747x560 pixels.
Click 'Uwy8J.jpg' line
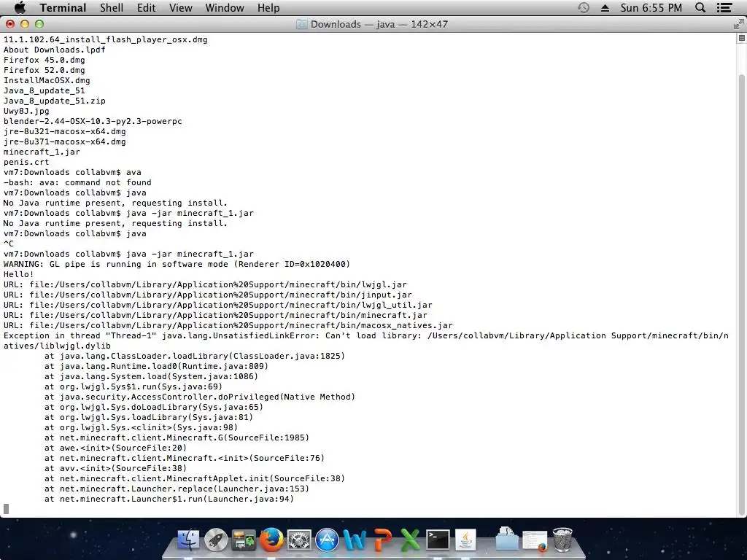26,111
